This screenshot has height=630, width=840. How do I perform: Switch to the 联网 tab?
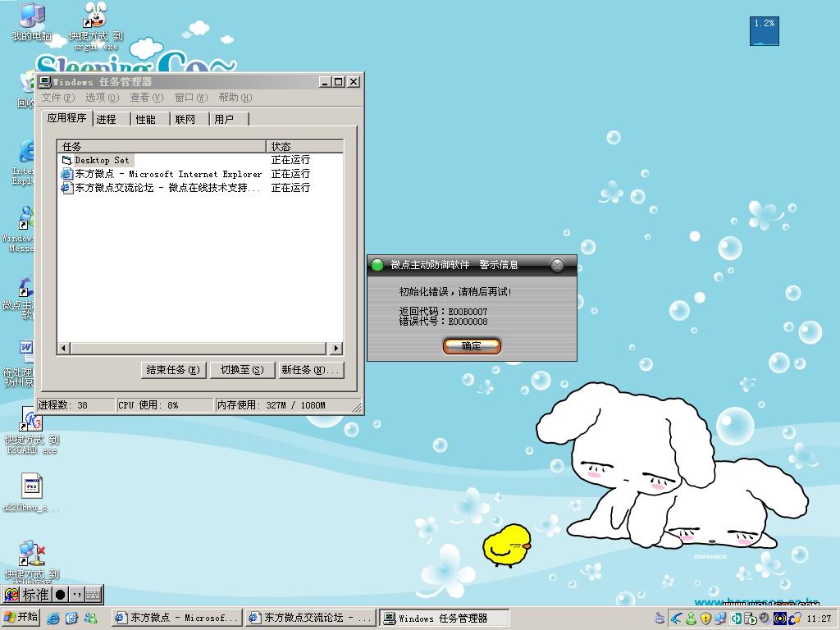[190, 119]
